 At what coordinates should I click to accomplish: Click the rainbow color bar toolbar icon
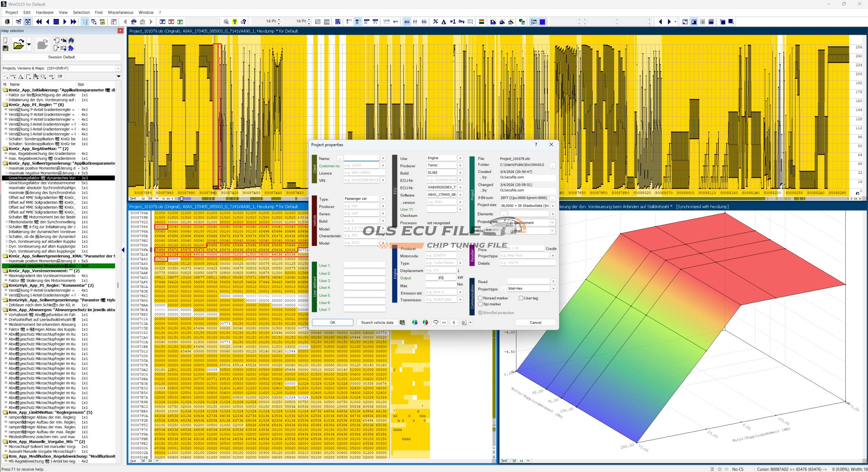click(481, 22)
